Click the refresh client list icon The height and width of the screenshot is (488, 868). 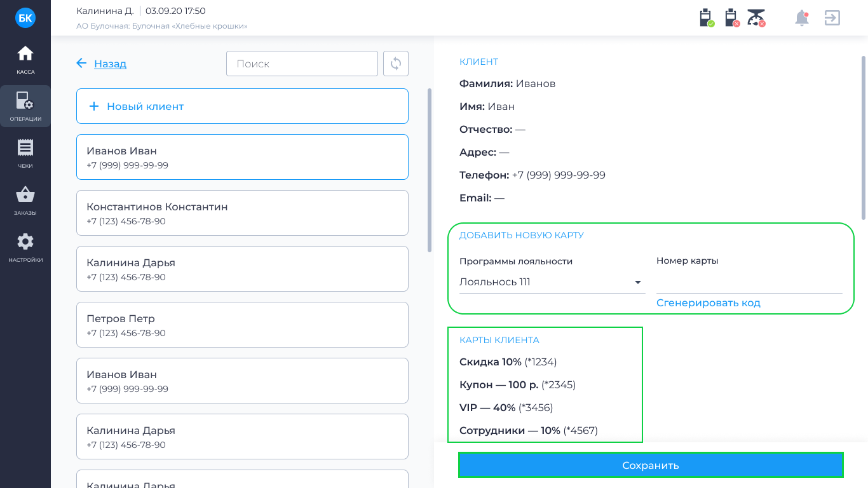coord(396,64)
